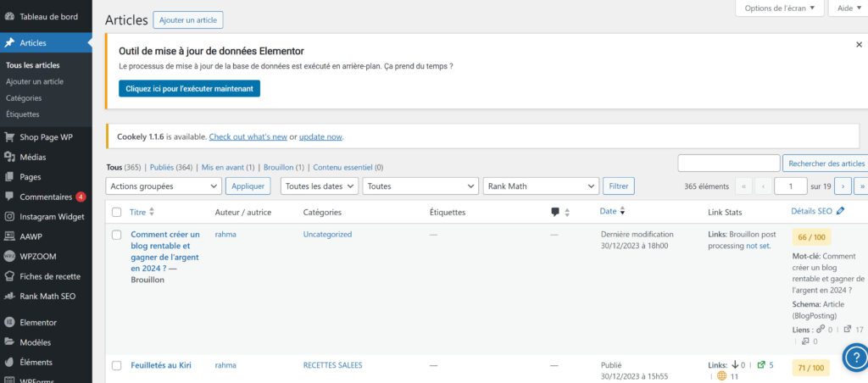Click the 71 / 100 SEO score badge
Viewport: 868px width, 383px height.
(x=811, y=368)
